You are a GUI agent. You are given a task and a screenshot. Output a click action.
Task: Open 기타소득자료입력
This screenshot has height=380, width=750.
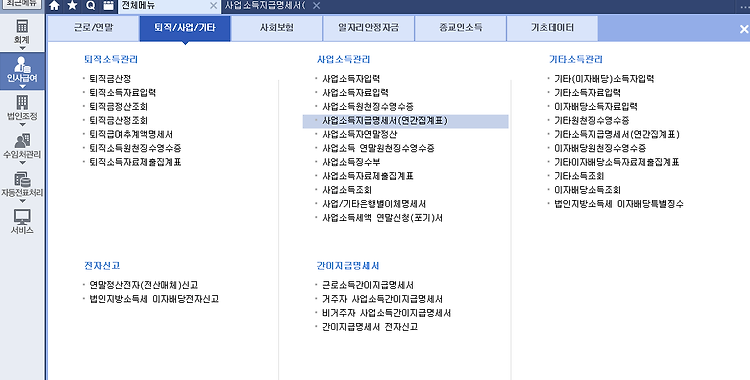coord(587,92)
